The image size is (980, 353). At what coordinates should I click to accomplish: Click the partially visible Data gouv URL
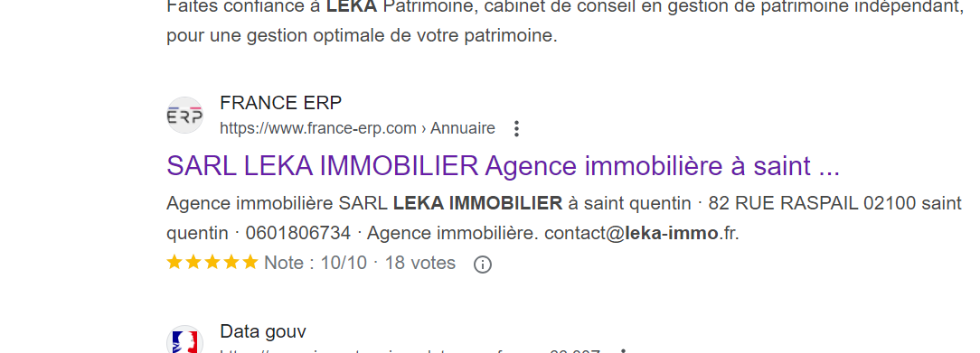(410, 350)
